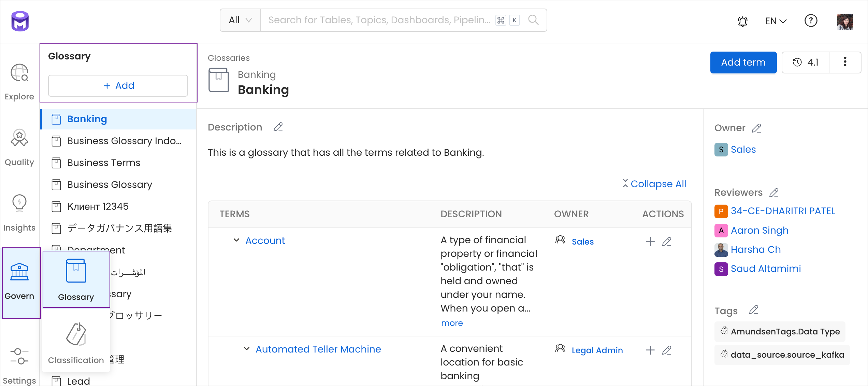
Task: Open the Insights sidebar section
Action: point(19,213)
